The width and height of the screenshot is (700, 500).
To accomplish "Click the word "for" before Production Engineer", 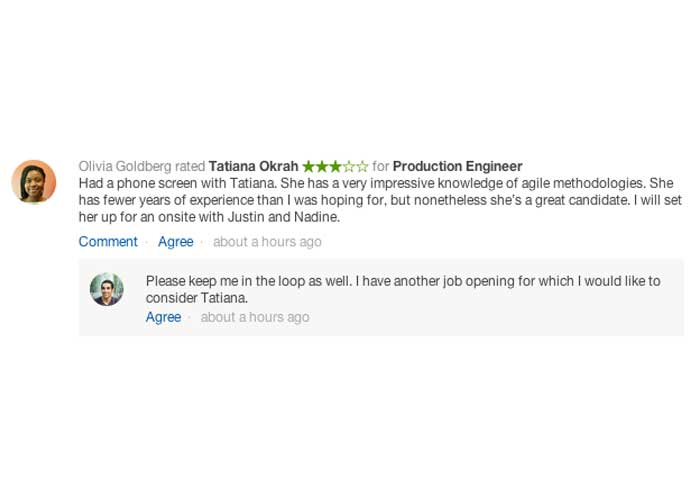I will pos(381,167).
